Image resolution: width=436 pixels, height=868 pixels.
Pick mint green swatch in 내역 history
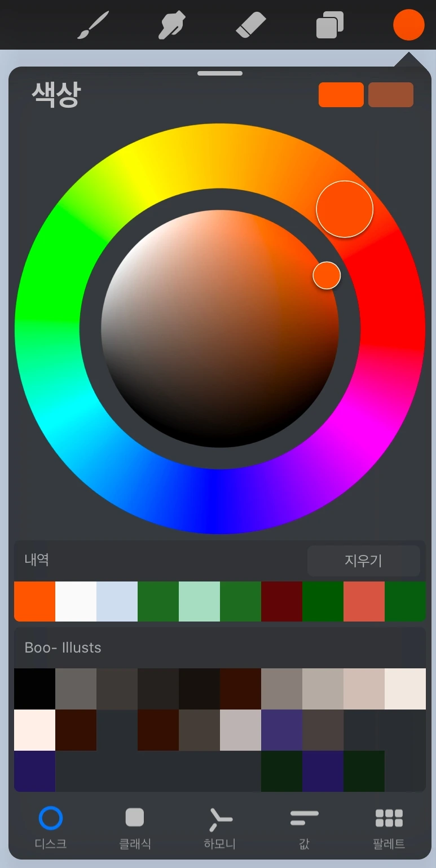(x=199, y=602)
